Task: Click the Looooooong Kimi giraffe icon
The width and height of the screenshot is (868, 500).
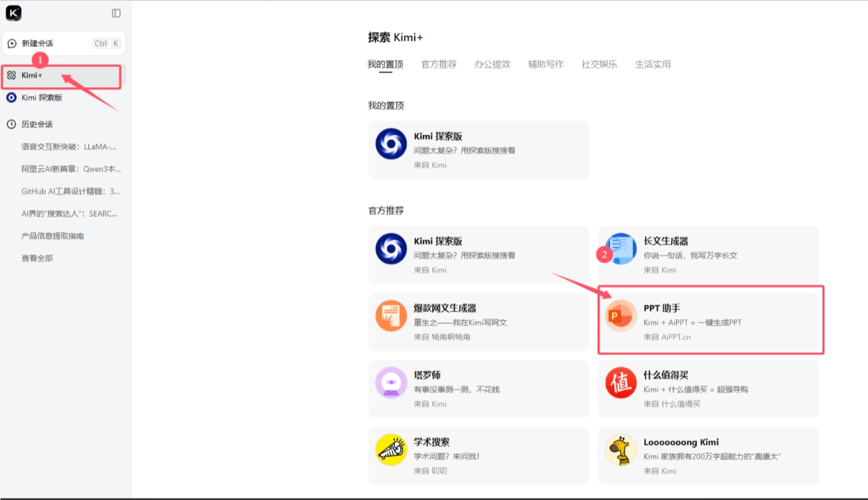Action: pos(621,450)
